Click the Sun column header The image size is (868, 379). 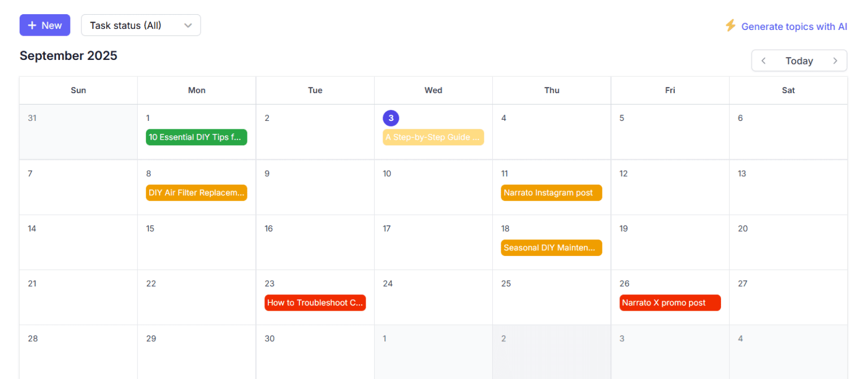pyautogui.click(x=78, y=90)
